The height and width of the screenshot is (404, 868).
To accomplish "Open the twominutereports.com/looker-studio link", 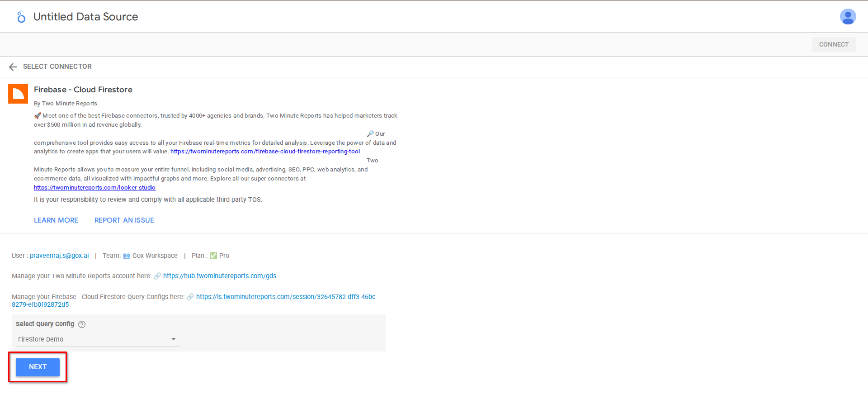I will point(94,188).
